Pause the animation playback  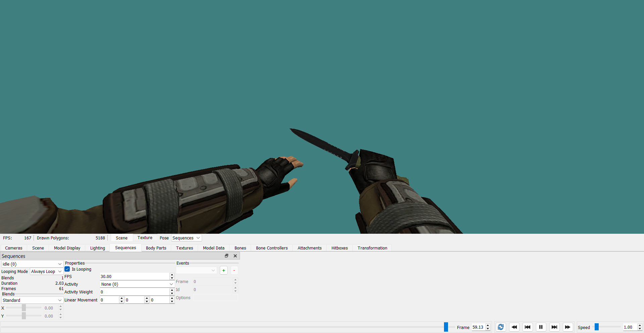541,327
